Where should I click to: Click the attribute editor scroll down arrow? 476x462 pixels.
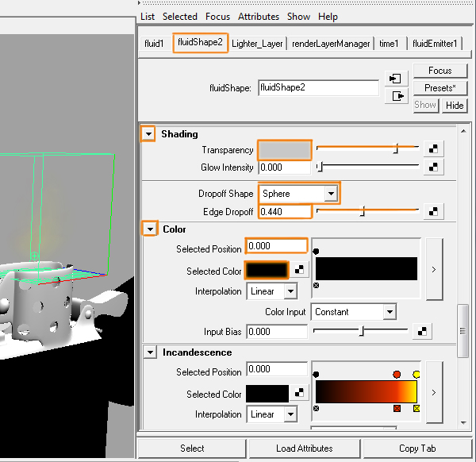pos(463,422)
